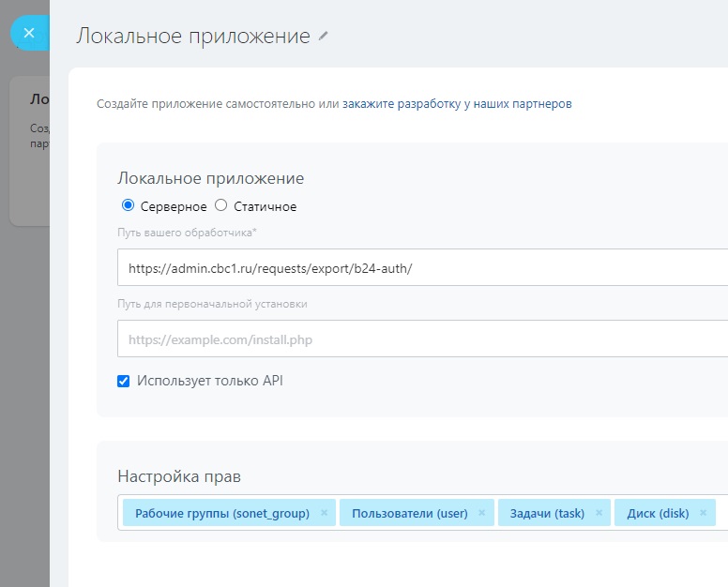
Task: Click the Задачи (task) tag label
Action: pos(547,513)
